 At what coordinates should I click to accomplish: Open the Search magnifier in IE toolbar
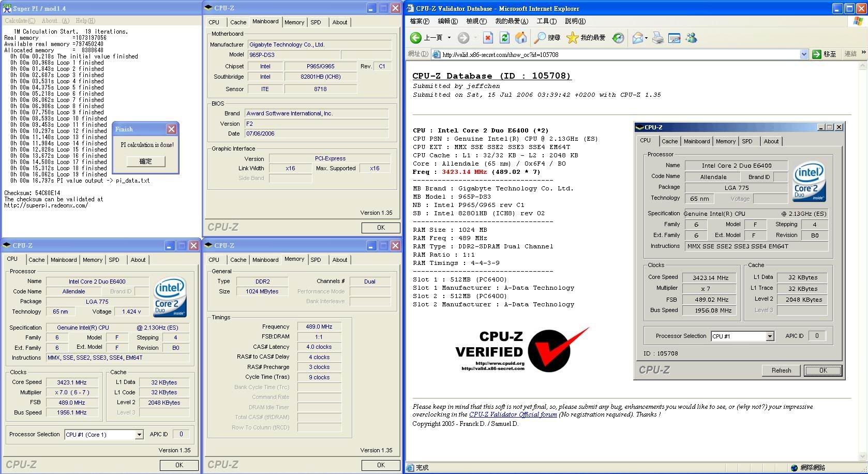[x=540, y=38]
